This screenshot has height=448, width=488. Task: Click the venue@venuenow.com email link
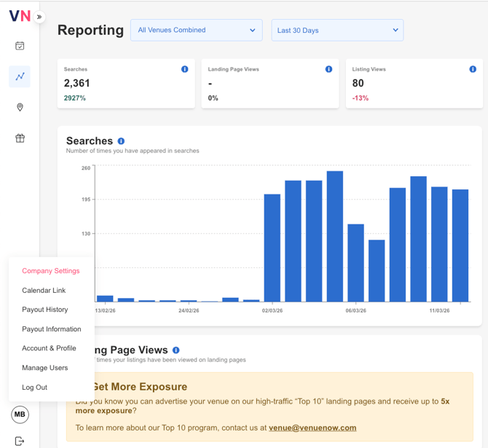coord(312,428)
